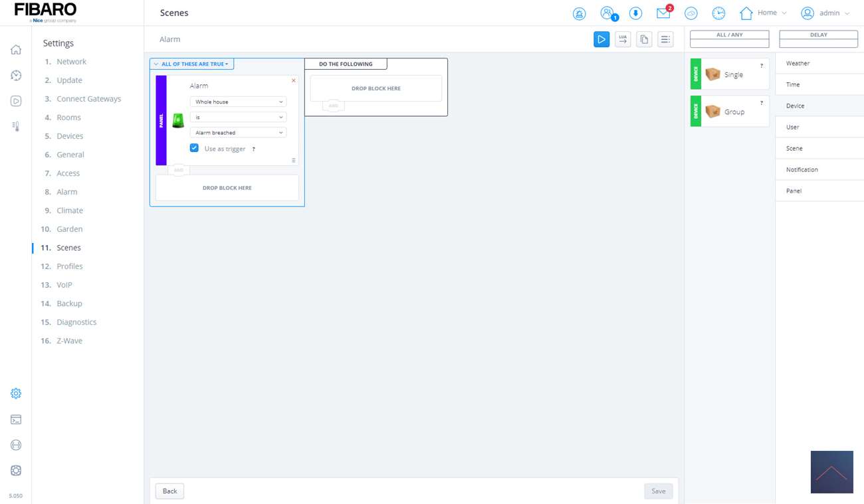Open Alarm settings in the sidebar

(66, 192)
